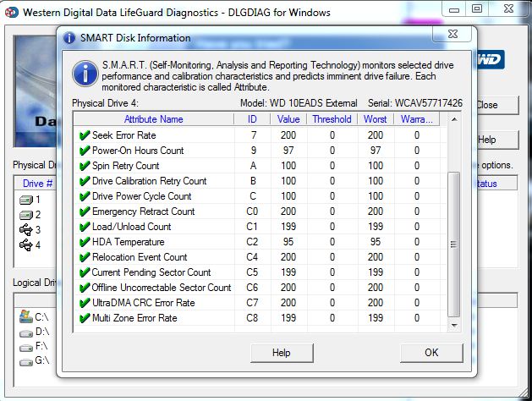Click the G:\ logical drive icon
The image size is (532, 401).
[26, 362]
